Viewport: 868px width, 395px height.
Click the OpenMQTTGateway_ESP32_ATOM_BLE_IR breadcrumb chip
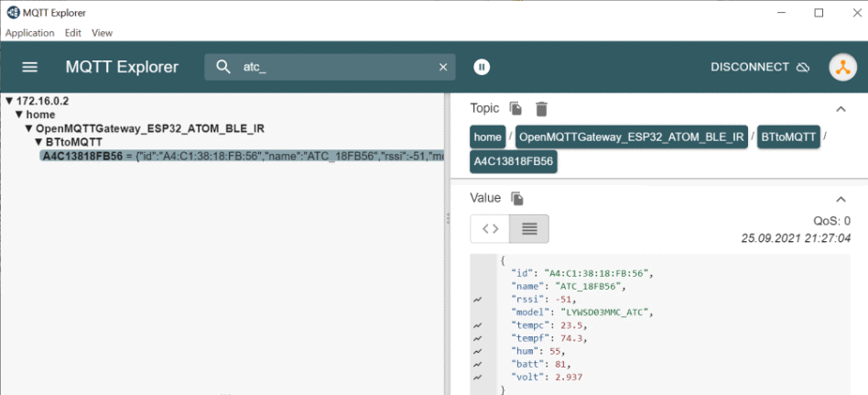632,137
